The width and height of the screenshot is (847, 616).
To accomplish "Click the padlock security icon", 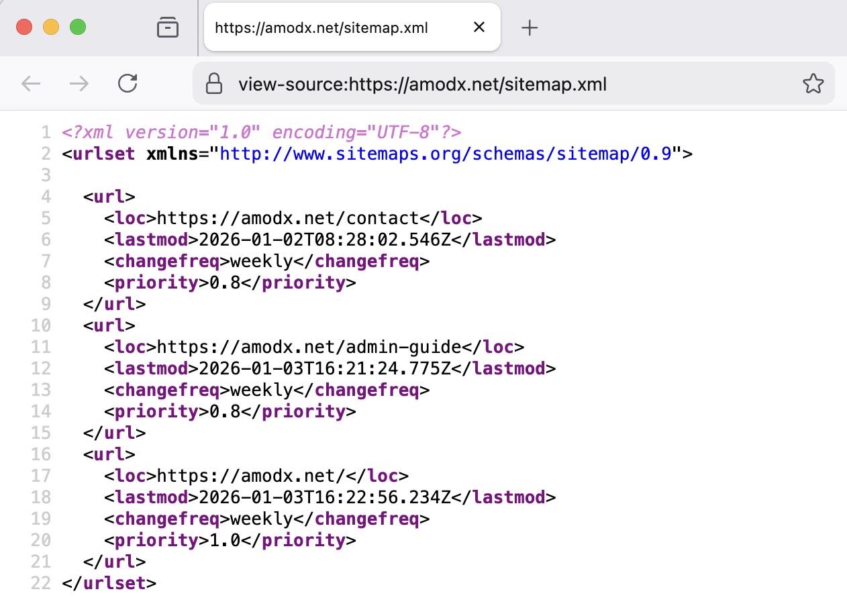I will click(213, 83).
